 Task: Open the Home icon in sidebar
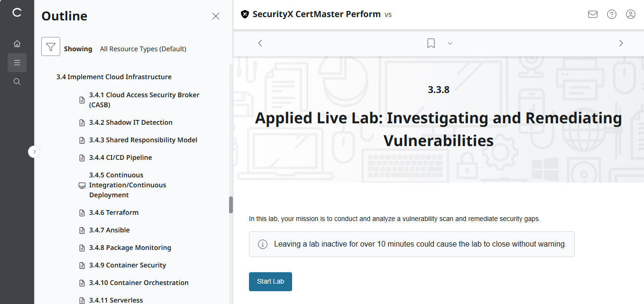click(17, 43)
